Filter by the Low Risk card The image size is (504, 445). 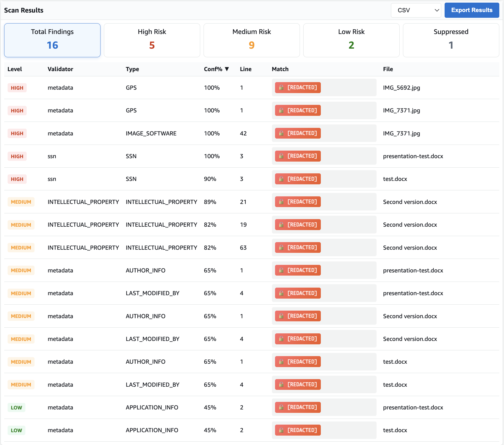[x=351, y=40]
